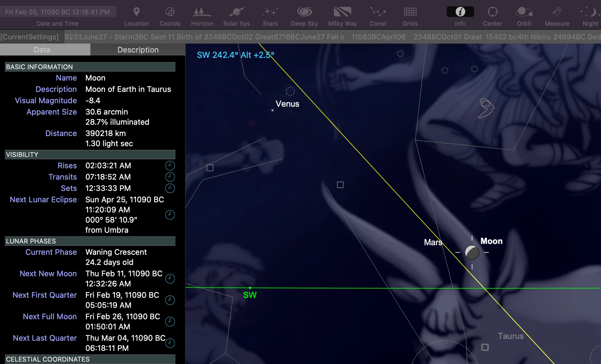Open the Solar Sys options icon
Screen dimensions: 601x364
[236, 12]
